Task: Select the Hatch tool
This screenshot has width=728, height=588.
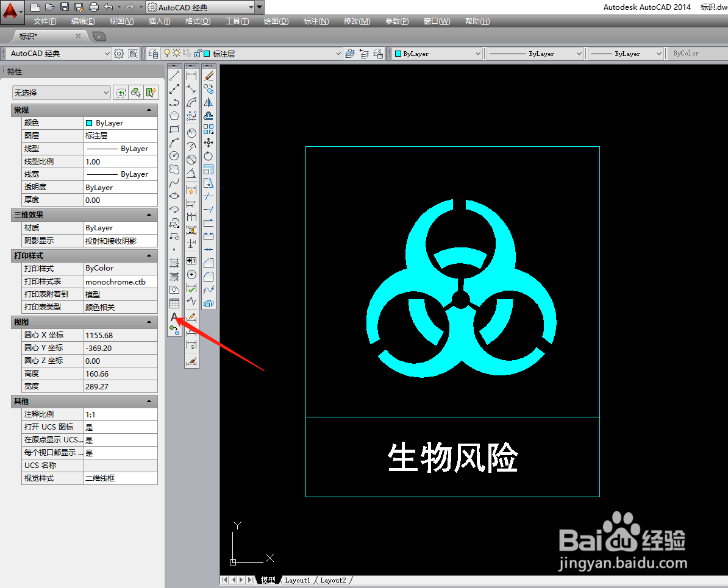Action: click(x=174, y=263)
